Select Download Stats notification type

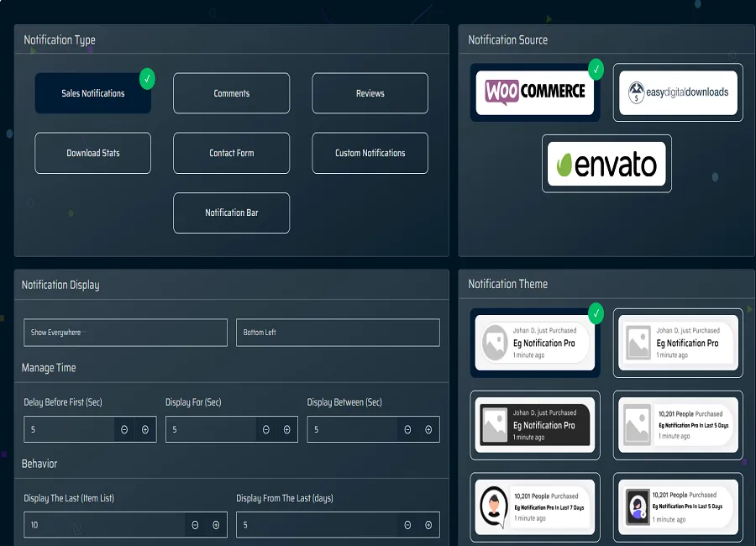click(x=92, y=153)
